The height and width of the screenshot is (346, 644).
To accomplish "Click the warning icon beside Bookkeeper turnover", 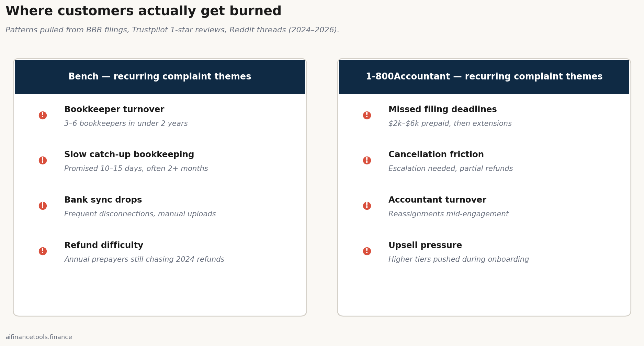I will (x=43, y=116).
